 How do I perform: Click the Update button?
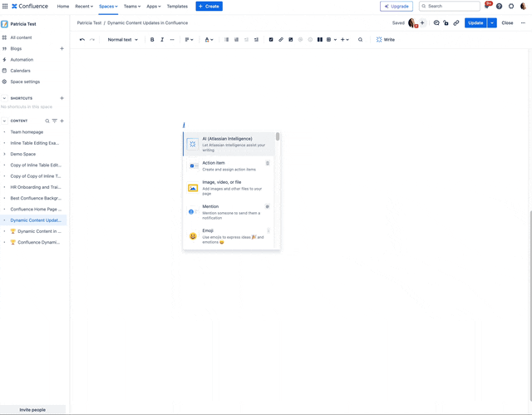coord(475,22)
